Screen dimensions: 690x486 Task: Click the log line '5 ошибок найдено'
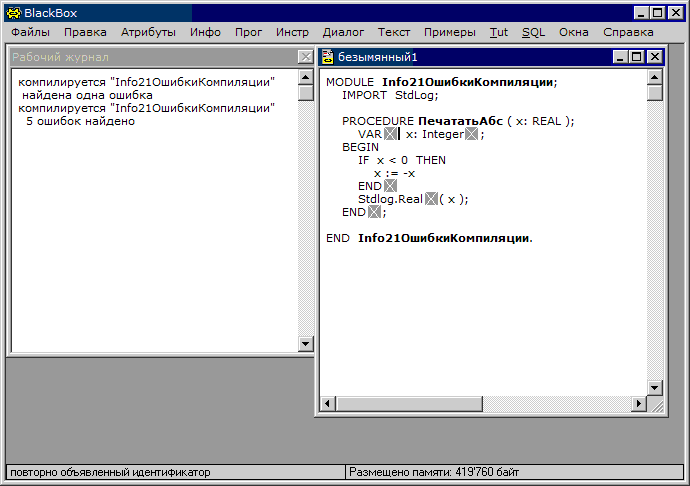click(x=81, y=121)
